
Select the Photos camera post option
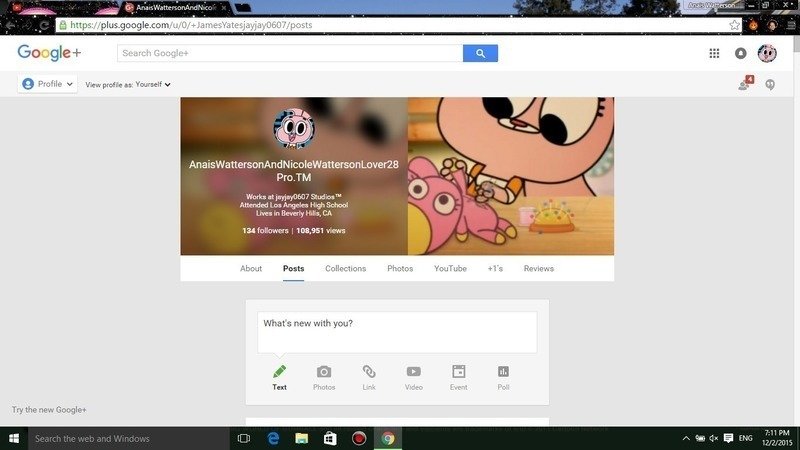(x=324, y=377)
